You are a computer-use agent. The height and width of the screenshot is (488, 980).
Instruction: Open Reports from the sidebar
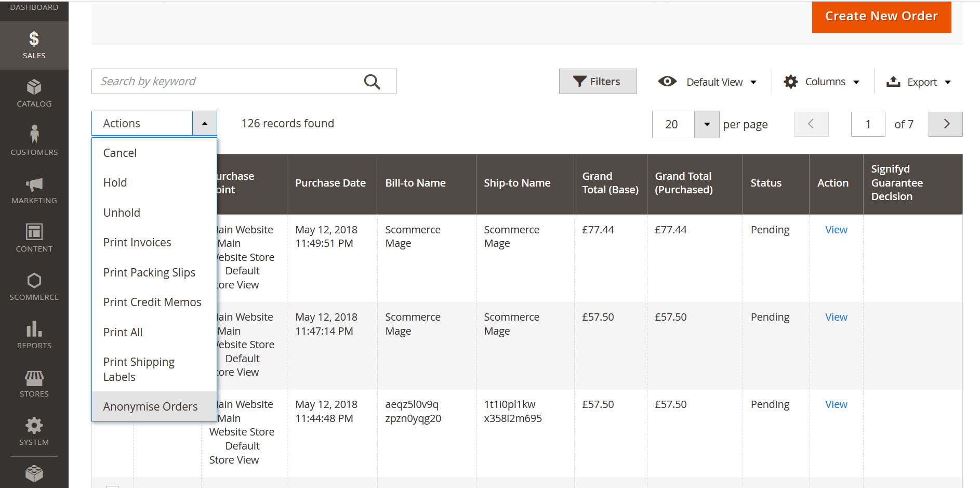34,335
